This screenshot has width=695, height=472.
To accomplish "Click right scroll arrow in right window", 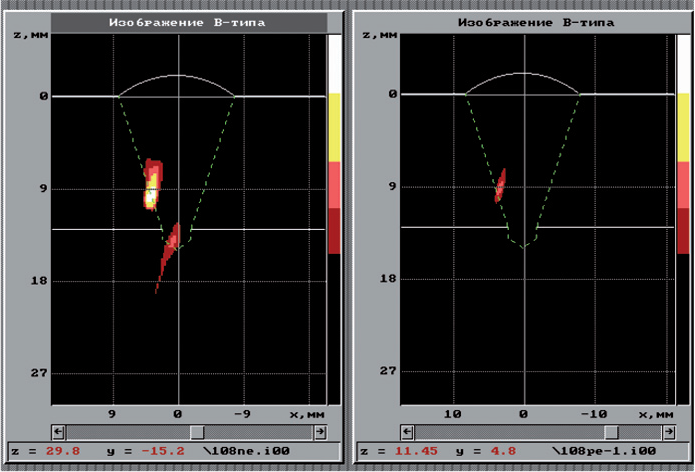I will (x=668, y=431).
